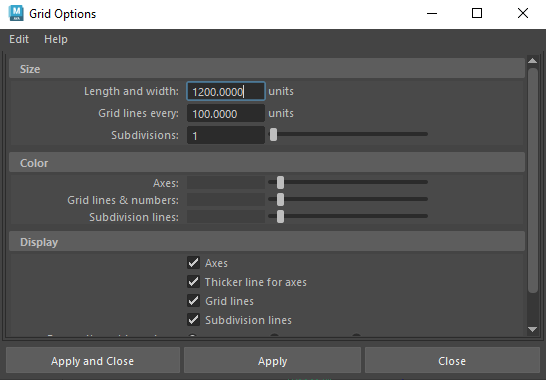
Task: Minimize the Grid Options window
Action: pyautogui.click(x=432, y=14)
